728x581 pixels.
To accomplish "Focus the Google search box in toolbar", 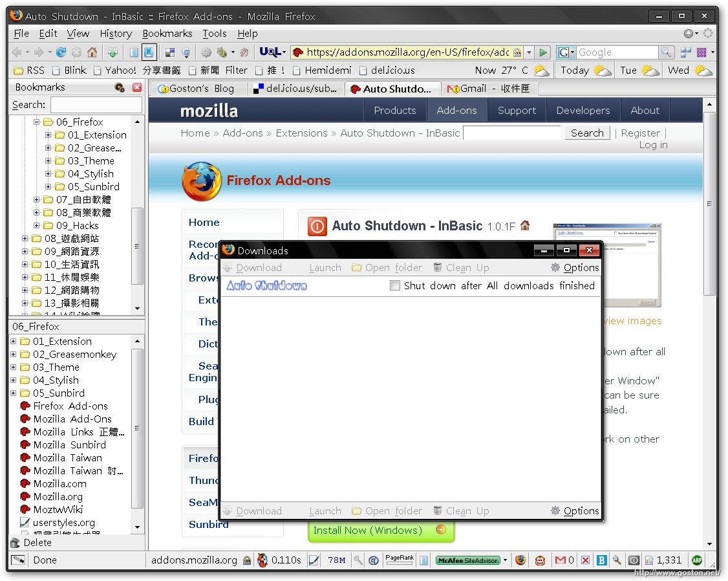I will [x=617, y=52].
